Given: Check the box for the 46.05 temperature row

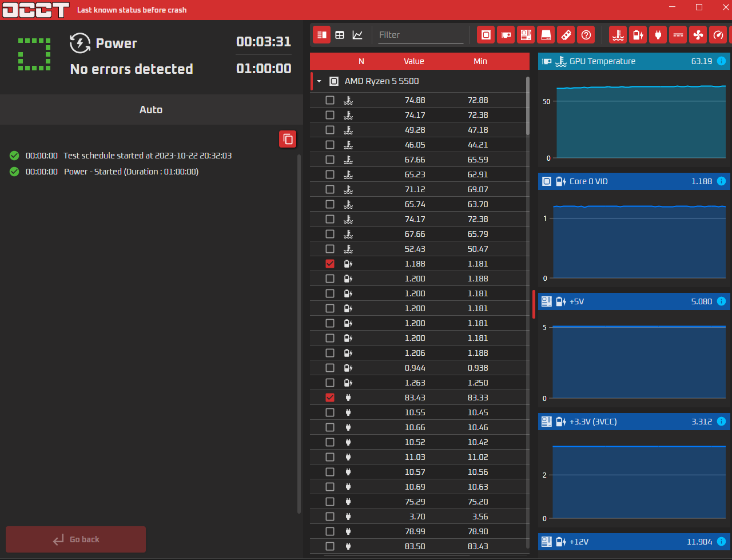Looking at the screenshot, I should tap(330, 145).
